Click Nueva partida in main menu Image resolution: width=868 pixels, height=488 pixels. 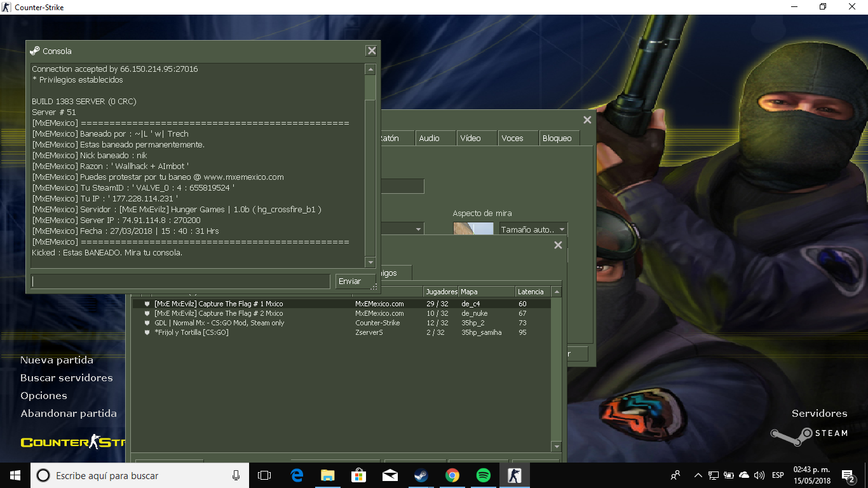pos(57,360)
